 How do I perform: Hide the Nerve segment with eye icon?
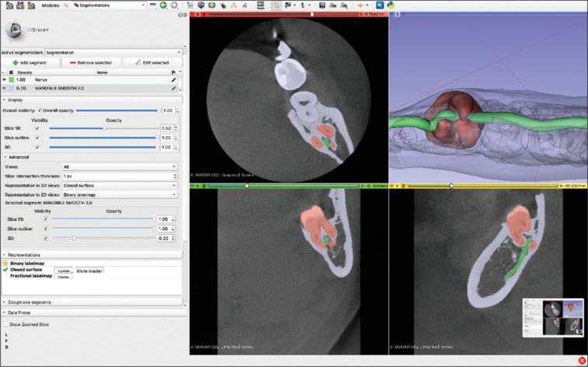pos(5,79)
